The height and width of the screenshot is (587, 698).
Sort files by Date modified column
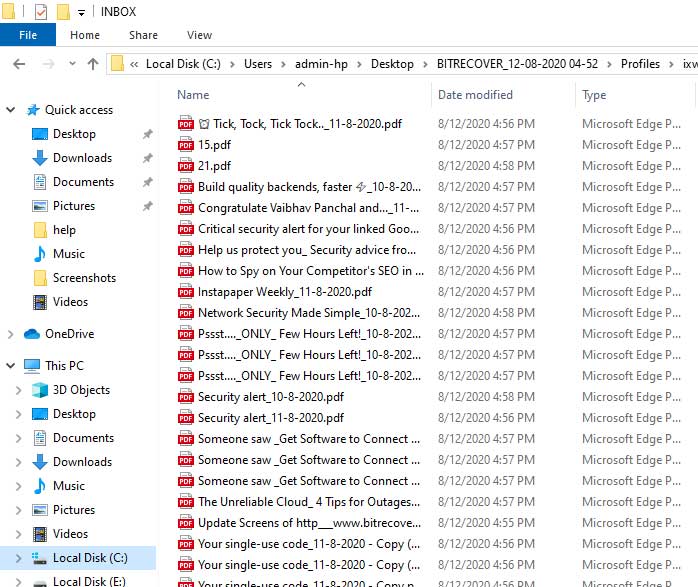click(475, 95)
